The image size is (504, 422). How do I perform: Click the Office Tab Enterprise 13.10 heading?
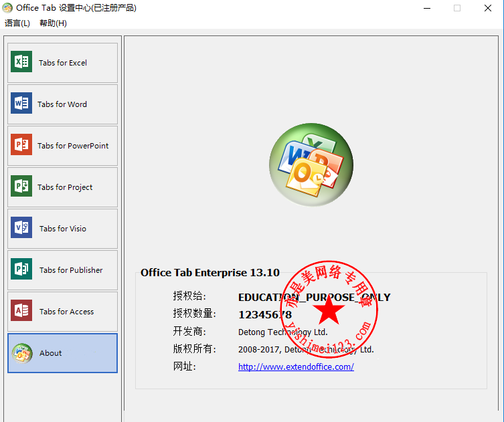pyautogui.click(x=210, y=273)
